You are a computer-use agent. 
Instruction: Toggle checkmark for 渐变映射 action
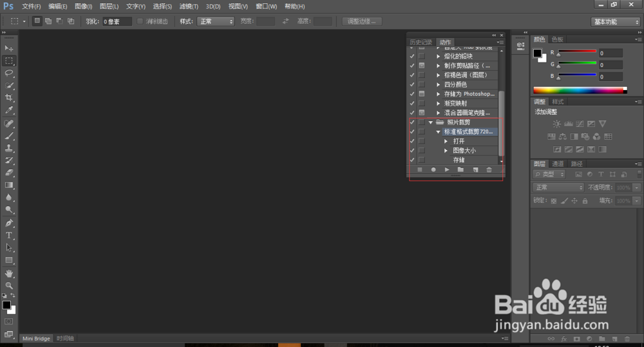412,104
